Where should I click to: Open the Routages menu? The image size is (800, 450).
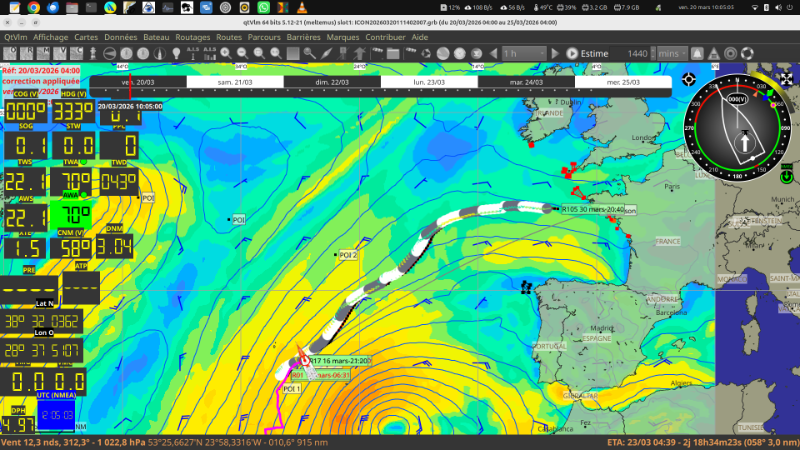pyautogui.click(x=192, y=36)
